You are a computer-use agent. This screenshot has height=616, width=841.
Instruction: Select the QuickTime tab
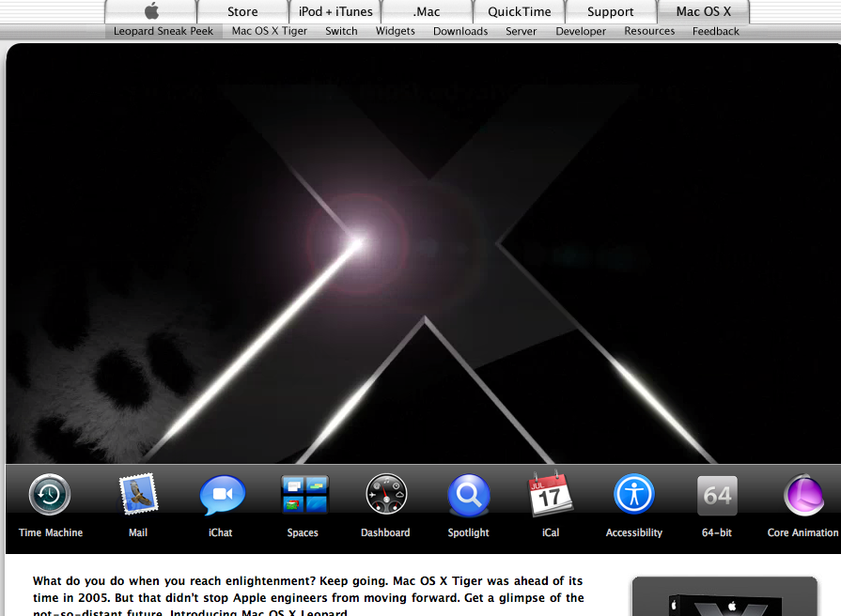[x=520, y=11]
